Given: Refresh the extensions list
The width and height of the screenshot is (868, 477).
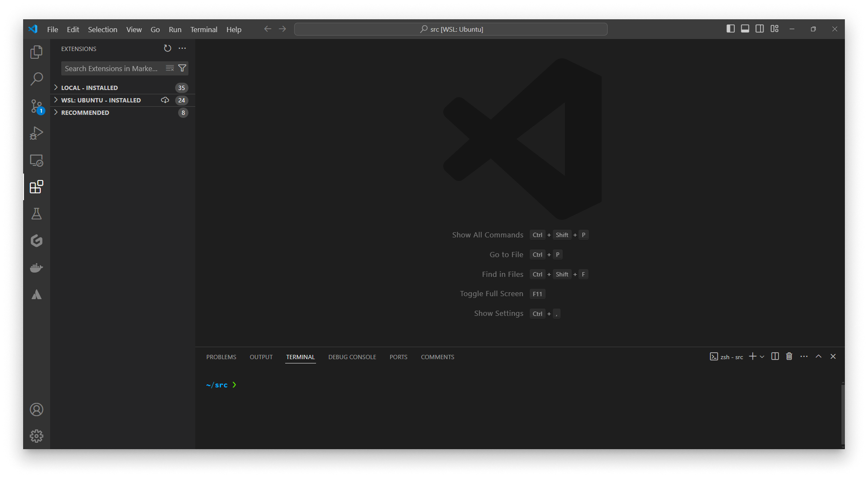Looking at the screenshot, I should [167, 48].
